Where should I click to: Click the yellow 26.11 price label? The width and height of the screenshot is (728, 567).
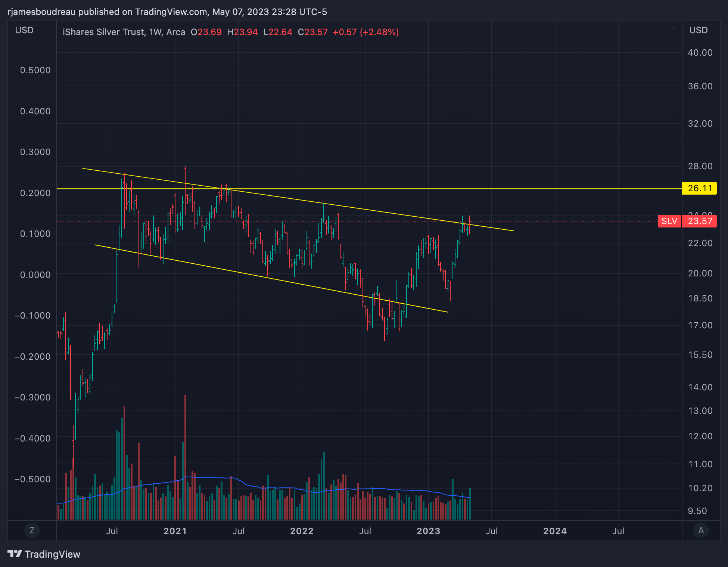[699, 188]
